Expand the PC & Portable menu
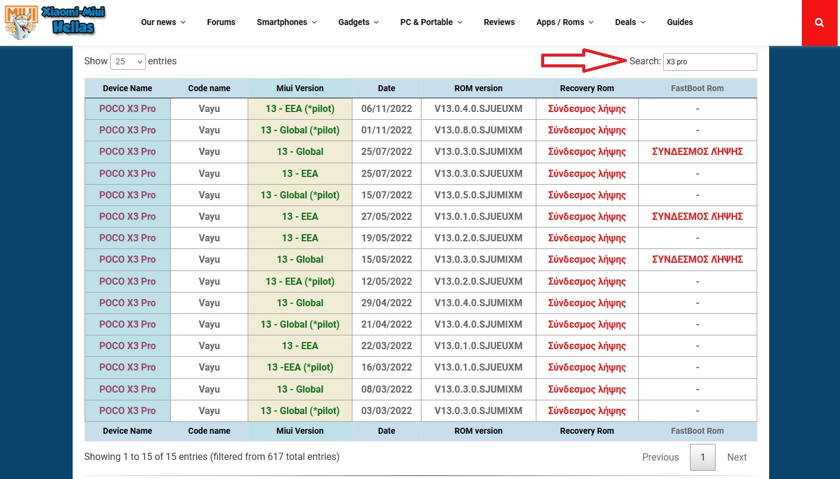This screenshot has height=479, width=840. (x=431, y=22)
